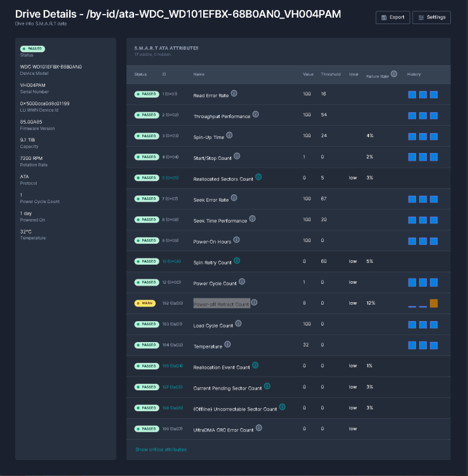Click the UltraDMA CRC Error Count name
The height and width of the screenshot is (476, 468).
(x=224, y=430)
